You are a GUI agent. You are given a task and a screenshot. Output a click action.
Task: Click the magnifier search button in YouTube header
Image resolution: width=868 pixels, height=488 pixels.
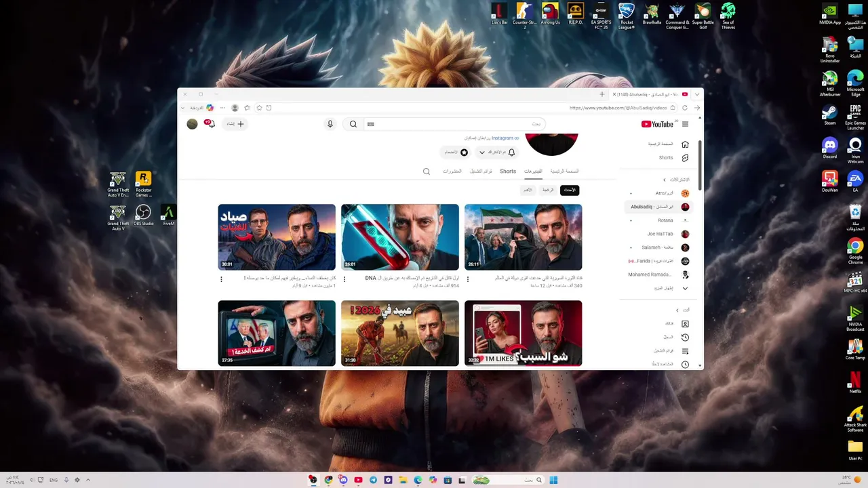pos(353,124)
